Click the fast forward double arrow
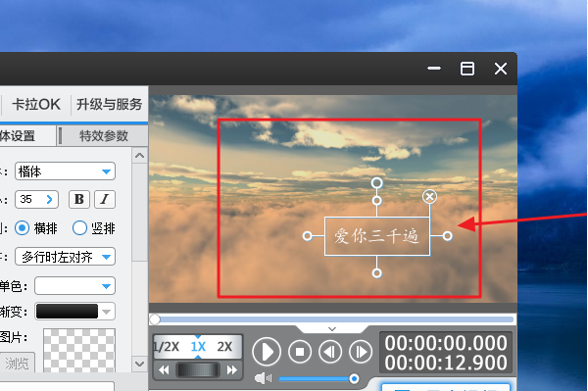588x391 pixels. 232,370
